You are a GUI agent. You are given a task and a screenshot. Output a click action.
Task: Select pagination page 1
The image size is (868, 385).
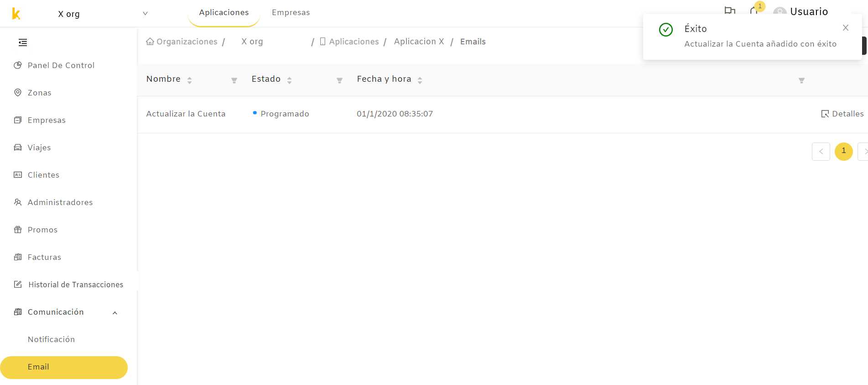844,151
